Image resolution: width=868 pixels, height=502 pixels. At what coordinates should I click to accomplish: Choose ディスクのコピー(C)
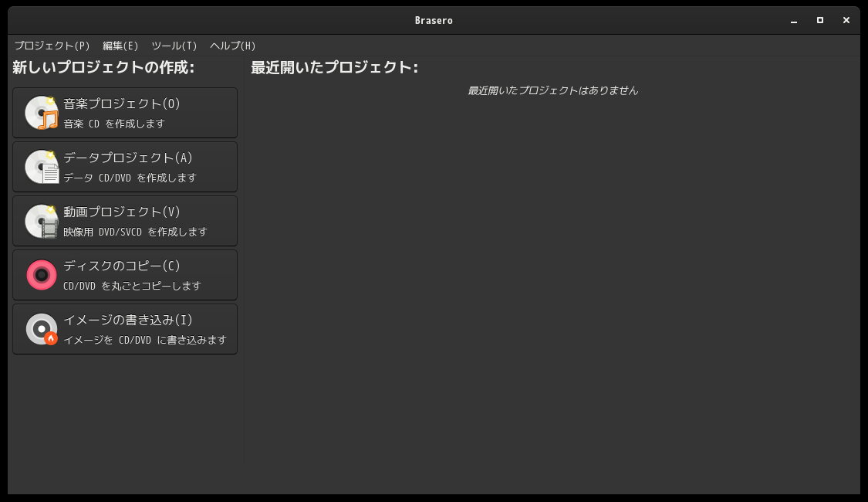tap(125, 275)
